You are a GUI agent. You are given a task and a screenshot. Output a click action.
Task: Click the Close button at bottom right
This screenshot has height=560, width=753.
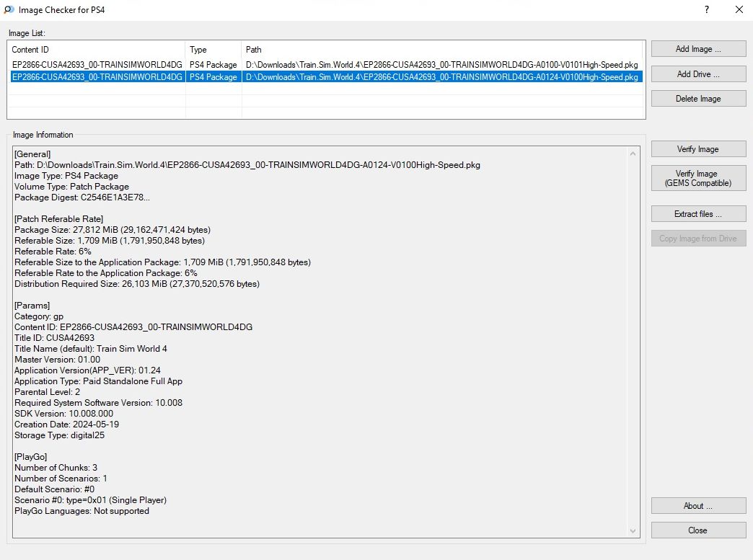click(x=698, y=530)
